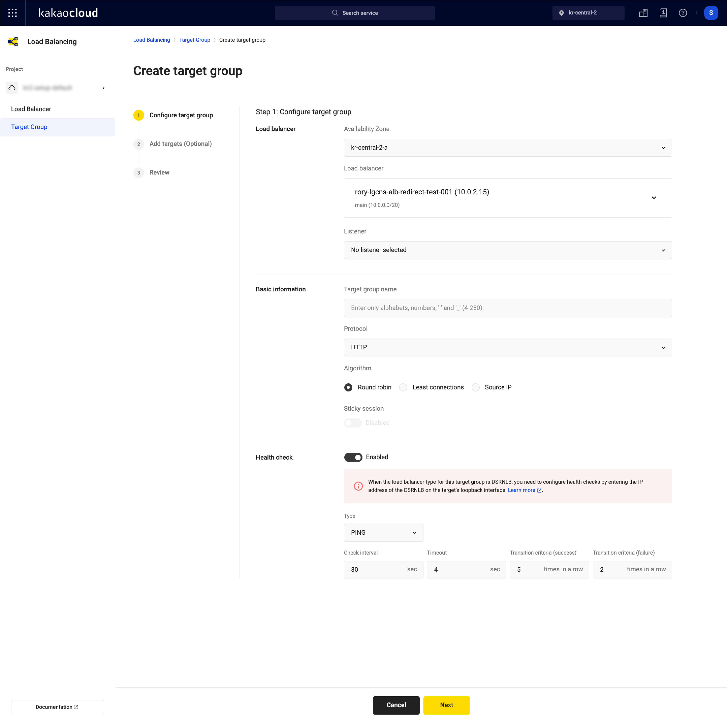Click the Search service field
728x724 pixels.
(355, 13)
